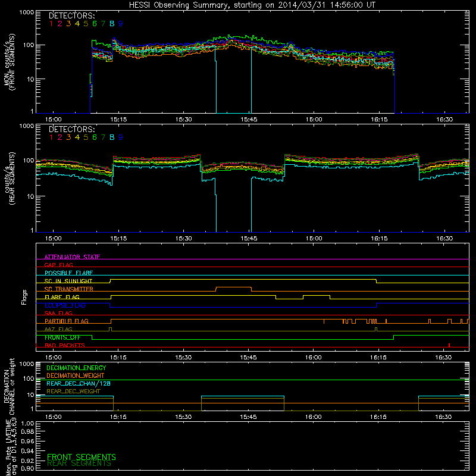The height and width of the screenshot is (476, 476).
Task: Select the DETECTORS: label in front segments plot
Action: coord(71,16)
